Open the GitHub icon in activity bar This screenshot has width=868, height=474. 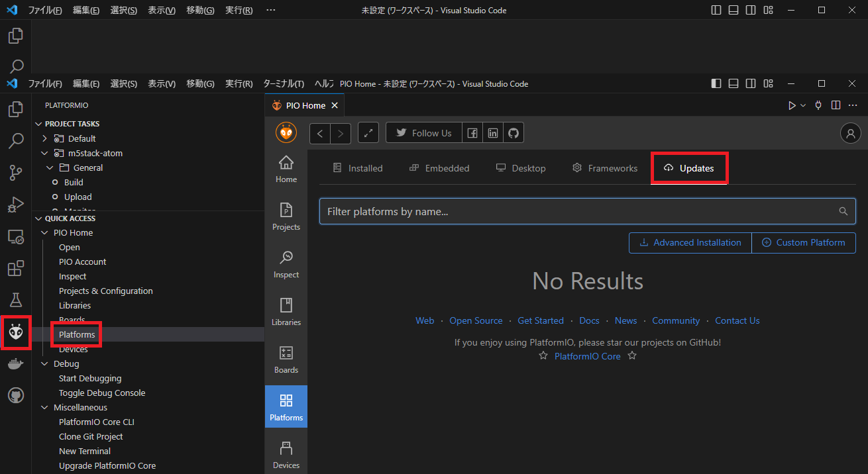point(16,396)
